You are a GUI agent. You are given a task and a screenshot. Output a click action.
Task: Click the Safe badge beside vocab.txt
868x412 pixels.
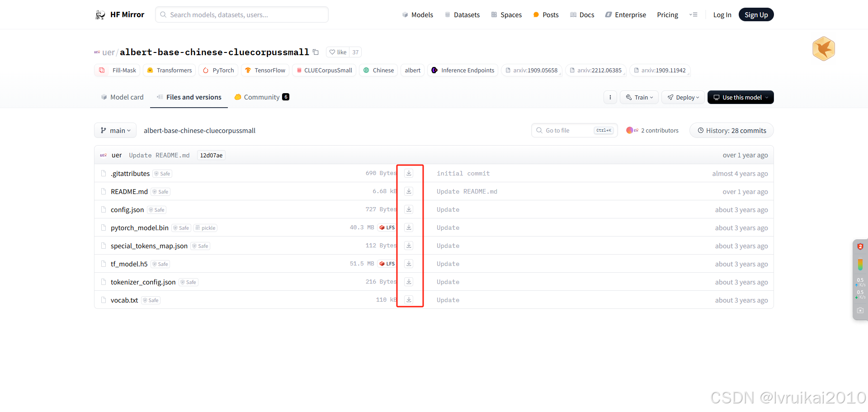click(x=151, y=300)
